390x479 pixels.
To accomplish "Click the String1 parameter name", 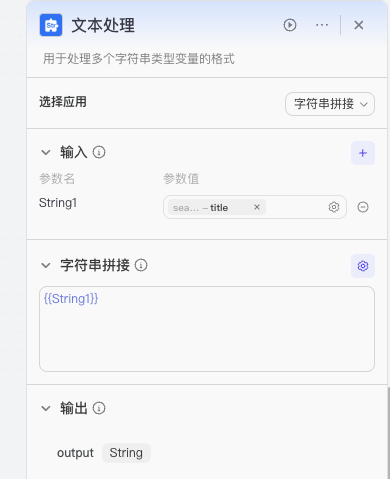I will click(58, 203).
